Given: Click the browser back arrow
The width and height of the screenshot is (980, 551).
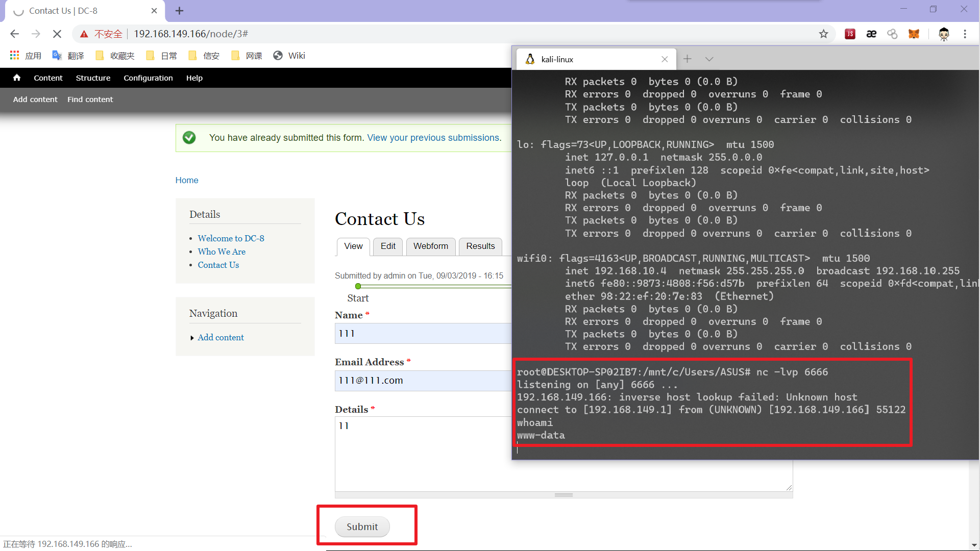Looking at the screenshot, I should coord(14,34).
